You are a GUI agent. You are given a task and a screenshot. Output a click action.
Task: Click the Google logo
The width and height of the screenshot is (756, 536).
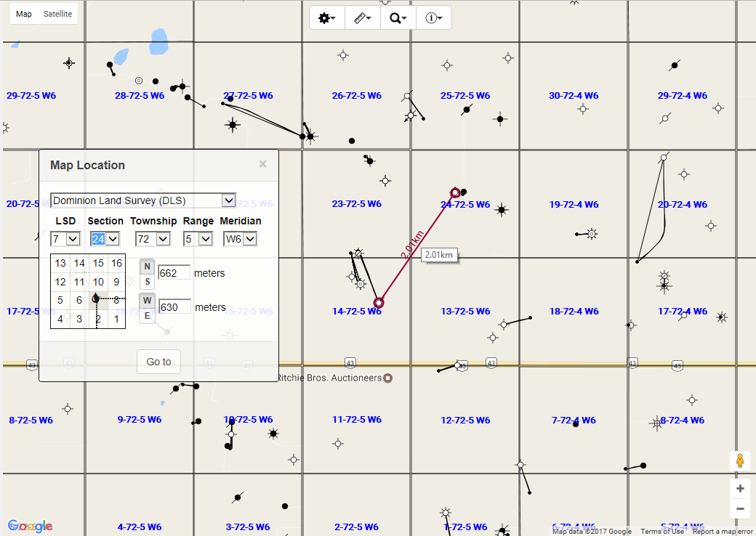point(30,525)
